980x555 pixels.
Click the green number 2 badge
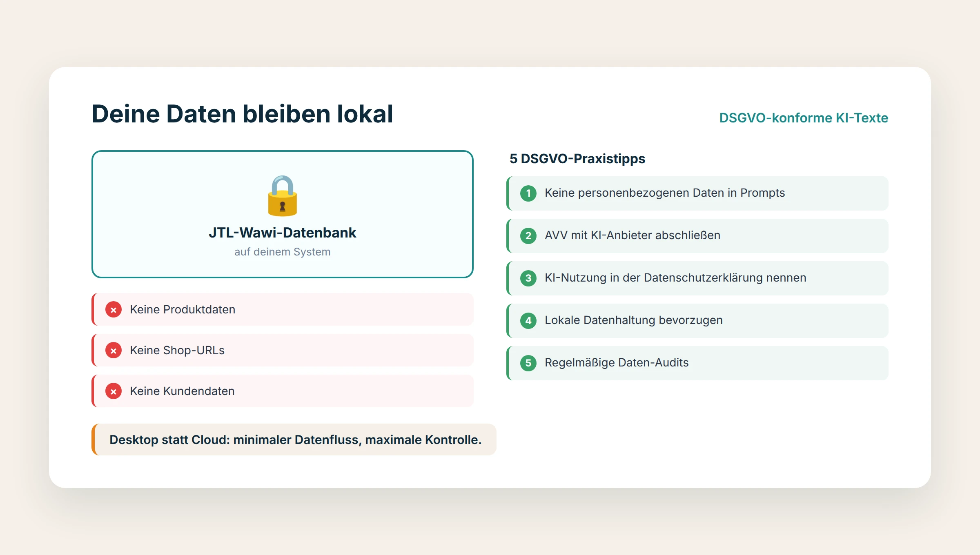click(528, 235)
